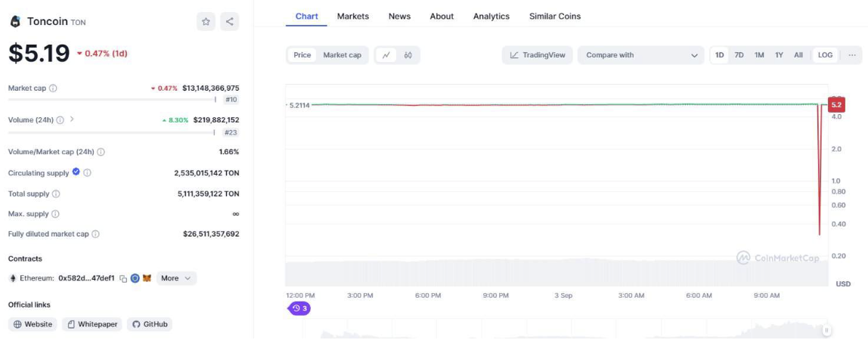Image resolution: width=868 pixels, height=340 pixels.
Task: Expand the More contracts dropdown
Action: (176, 278)
